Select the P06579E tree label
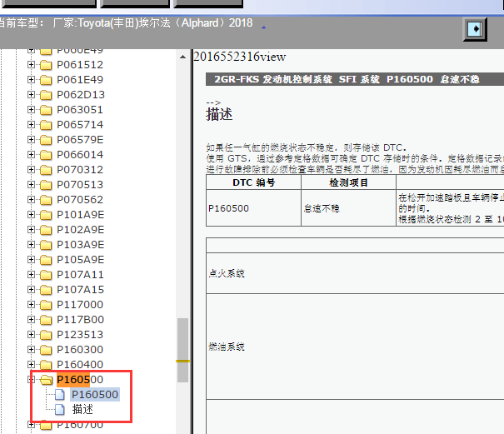 80,139
